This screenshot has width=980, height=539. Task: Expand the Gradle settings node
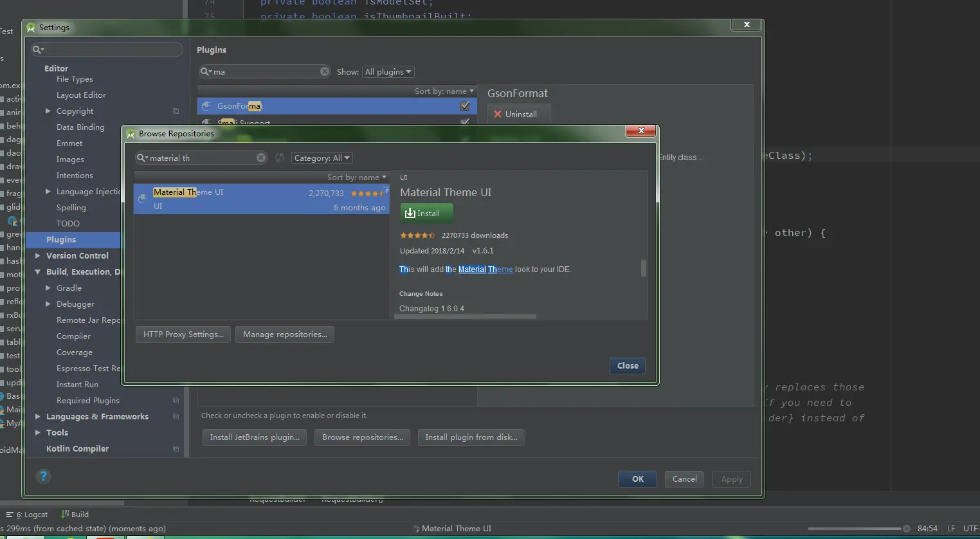point(48,288)
